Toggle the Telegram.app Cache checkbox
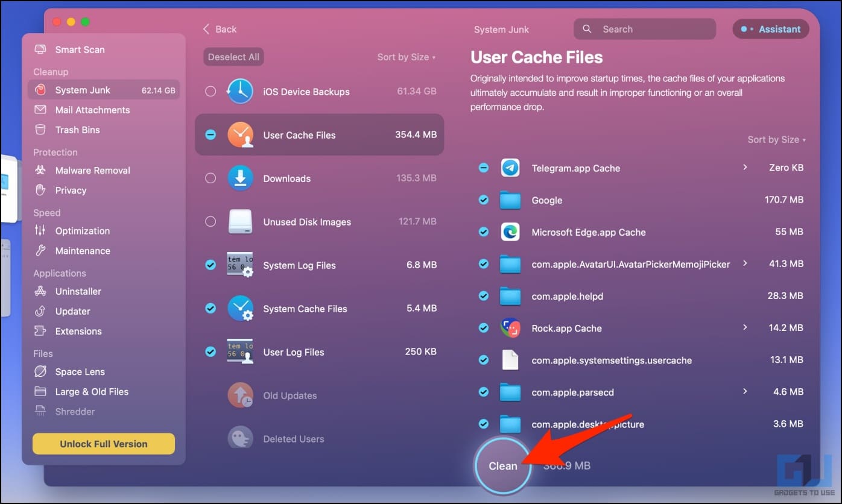This screenshot has width=842, height=504. coord(484,168)
